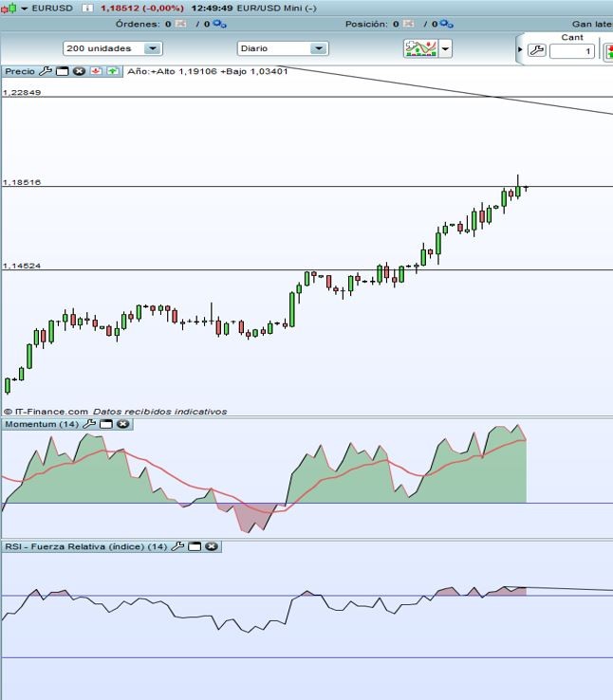The width and height of the screenshot is (613, 700).
Task: Open Momentum (14) wrench settings
Action: [x=89, y=424]
